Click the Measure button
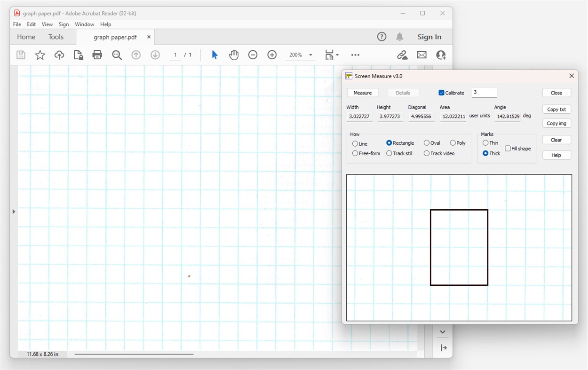 point(363,93)
